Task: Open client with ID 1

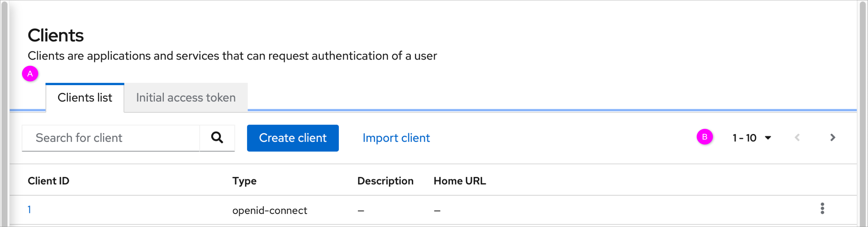Action: pos(29,210)
